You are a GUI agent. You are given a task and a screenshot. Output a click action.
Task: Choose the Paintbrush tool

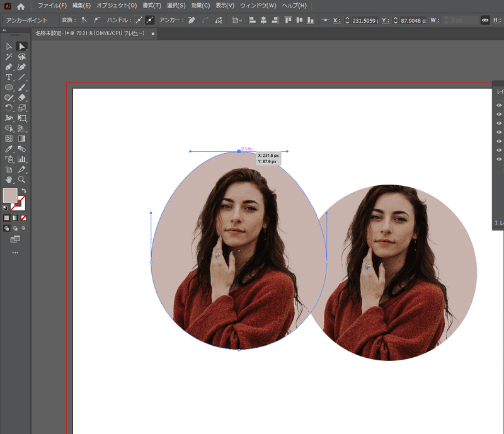(21, 88)
